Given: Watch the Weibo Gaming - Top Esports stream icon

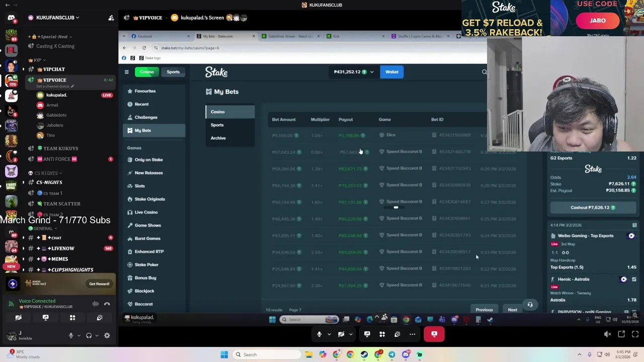Looking at the screenshot, I should (631, 236).
